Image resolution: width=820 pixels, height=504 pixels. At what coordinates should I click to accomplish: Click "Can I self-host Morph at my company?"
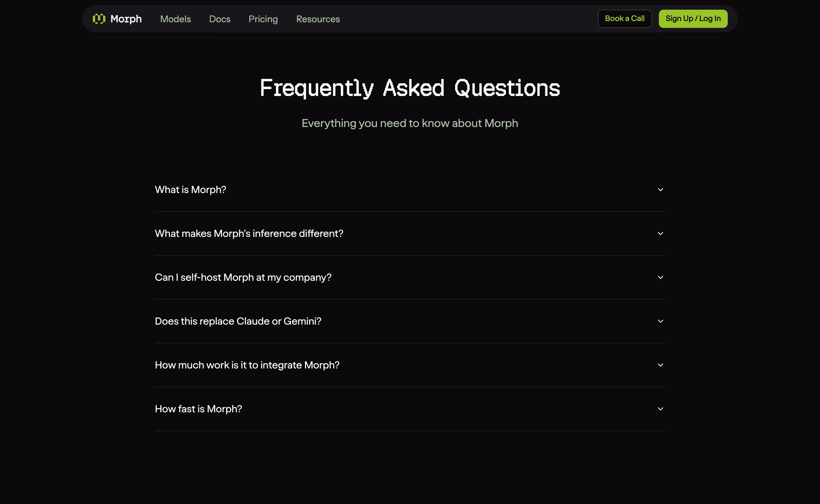tap(243, 277)
